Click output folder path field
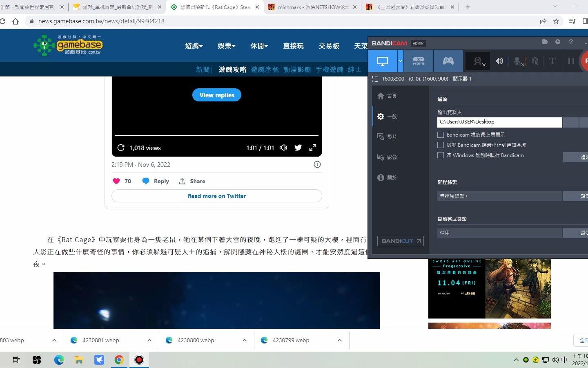 click(x=499, y=122)
